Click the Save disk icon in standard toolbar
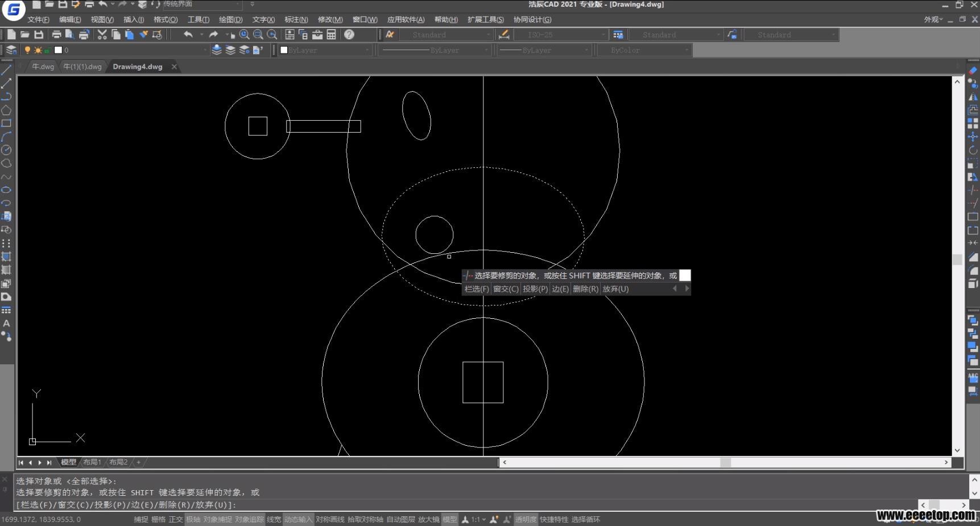The image size is (980, 526). (x=39, y=35)
